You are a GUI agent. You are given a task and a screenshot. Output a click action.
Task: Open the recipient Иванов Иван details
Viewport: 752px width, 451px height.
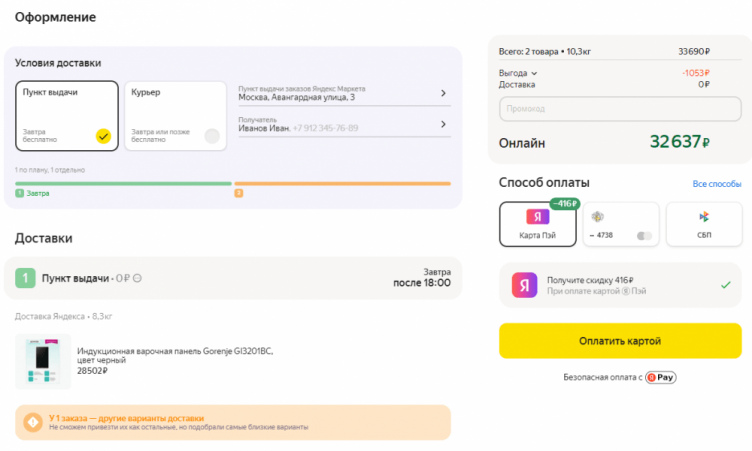pyautogui.click(x=343, y=124)
